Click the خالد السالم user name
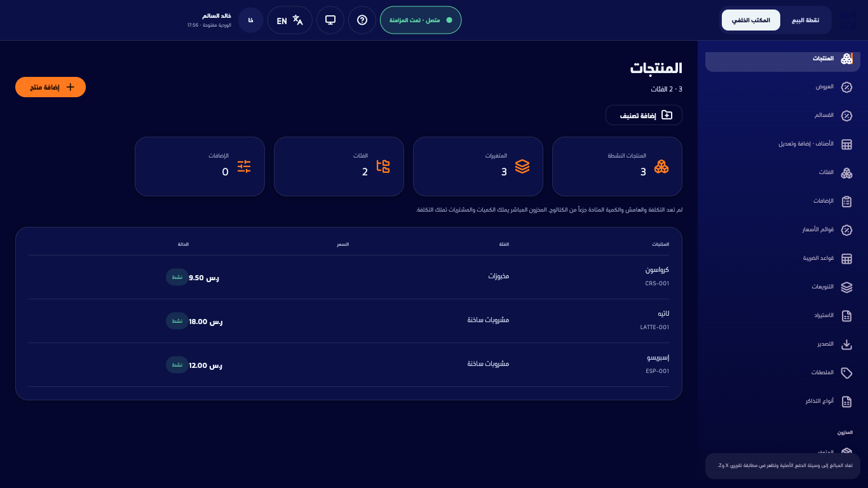Viewport: 868px width, 488px height. (x=217, y=15)
